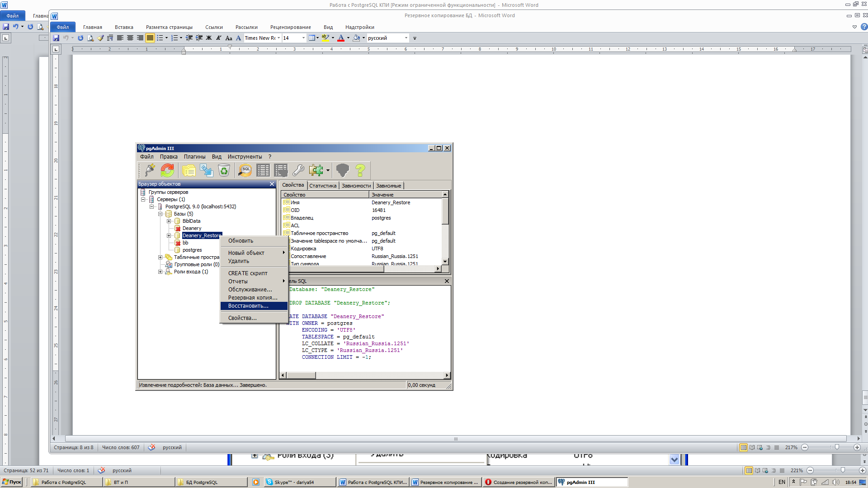This screenshot has width=868, height=488.
Task: Open the Статистика tab in pgAdmin
Action: [x=323, y=186]
